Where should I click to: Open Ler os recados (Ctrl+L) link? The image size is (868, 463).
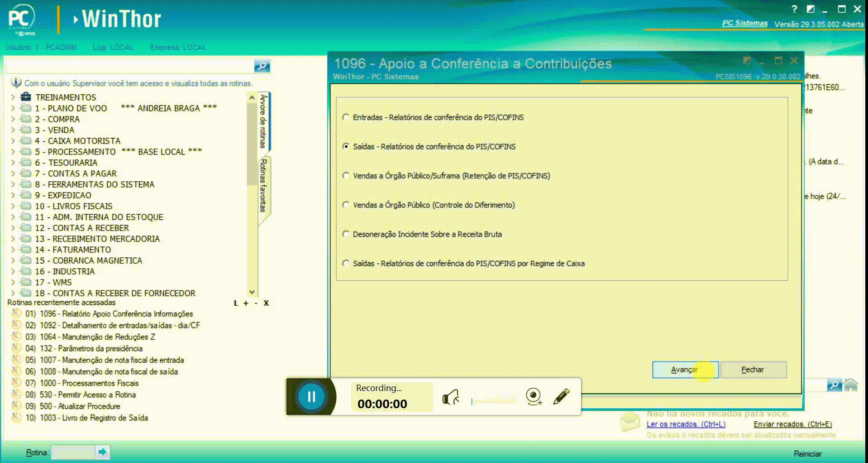click(686, 424)
